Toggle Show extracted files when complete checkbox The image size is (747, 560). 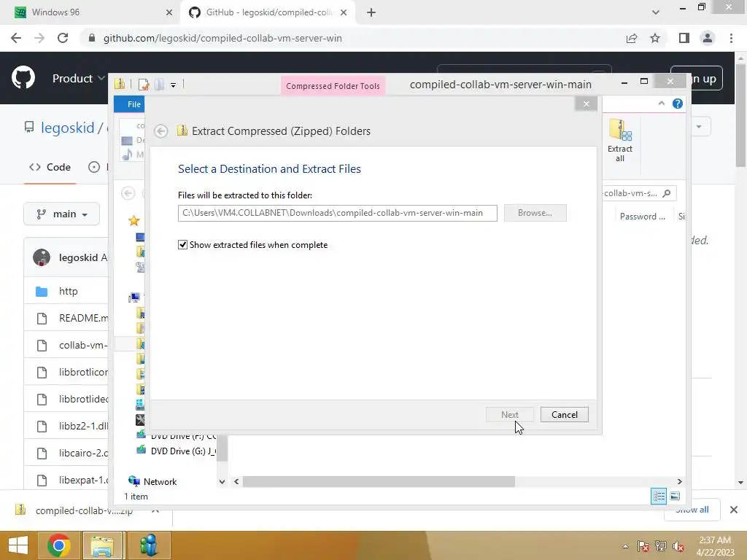pos(182,245)
